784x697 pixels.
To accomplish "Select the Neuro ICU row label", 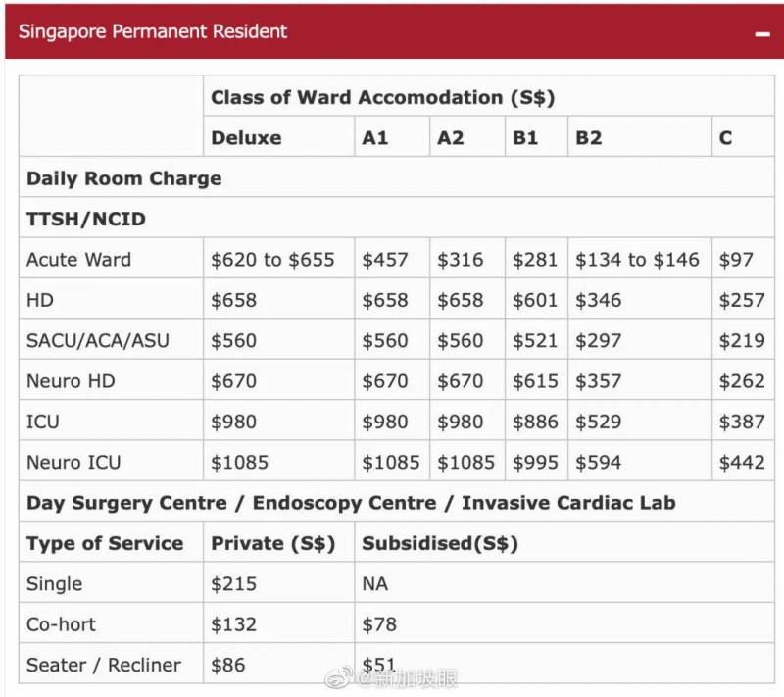I will pyautogui.click(x=75, y=462).
